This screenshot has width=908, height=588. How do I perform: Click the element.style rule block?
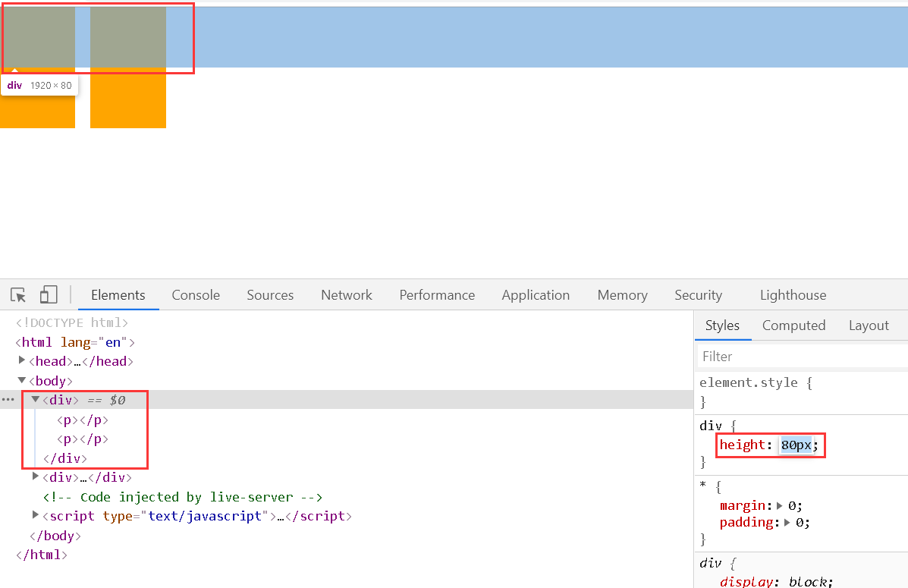802,391
